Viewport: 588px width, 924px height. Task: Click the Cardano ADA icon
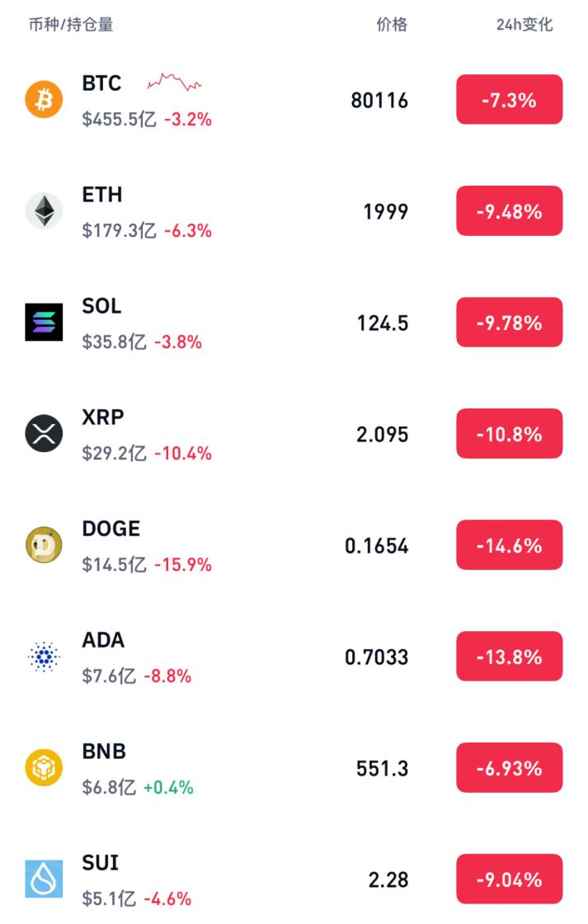pos(44,657)
